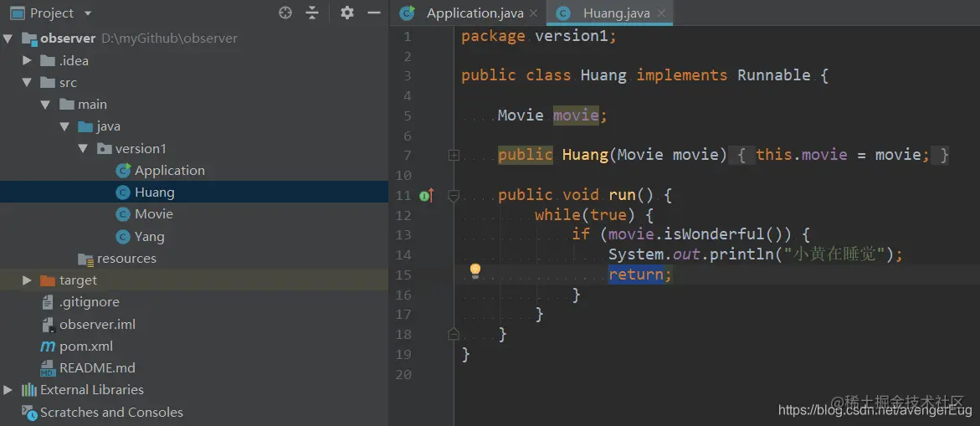The width and height of the screenshot is (980, 426).
Task: Click the version1 package icon
Action: click(x=104, y=148)
